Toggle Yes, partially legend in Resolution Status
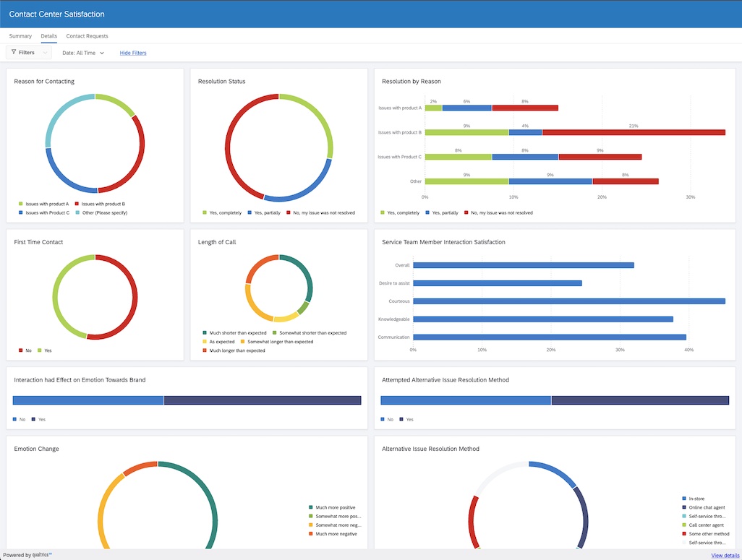 [264, 213]
